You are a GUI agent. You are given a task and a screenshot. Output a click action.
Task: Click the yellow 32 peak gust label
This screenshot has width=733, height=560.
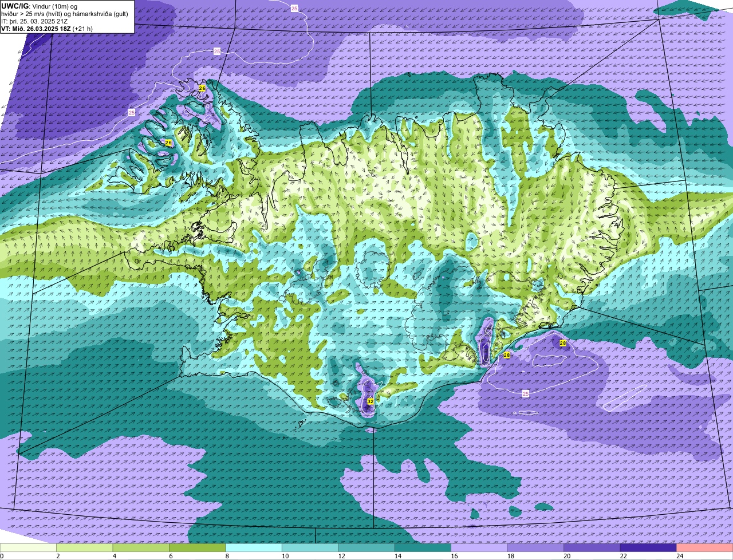371,401
